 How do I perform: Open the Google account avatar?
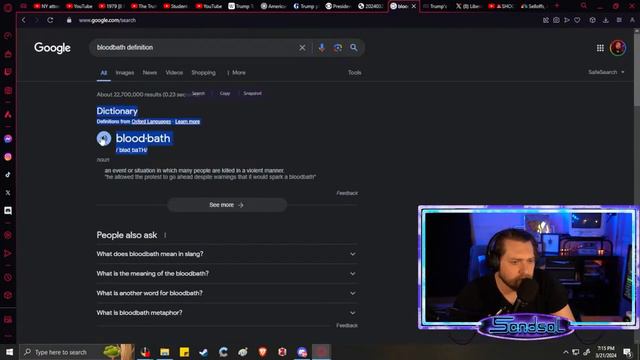pos(618,48)
